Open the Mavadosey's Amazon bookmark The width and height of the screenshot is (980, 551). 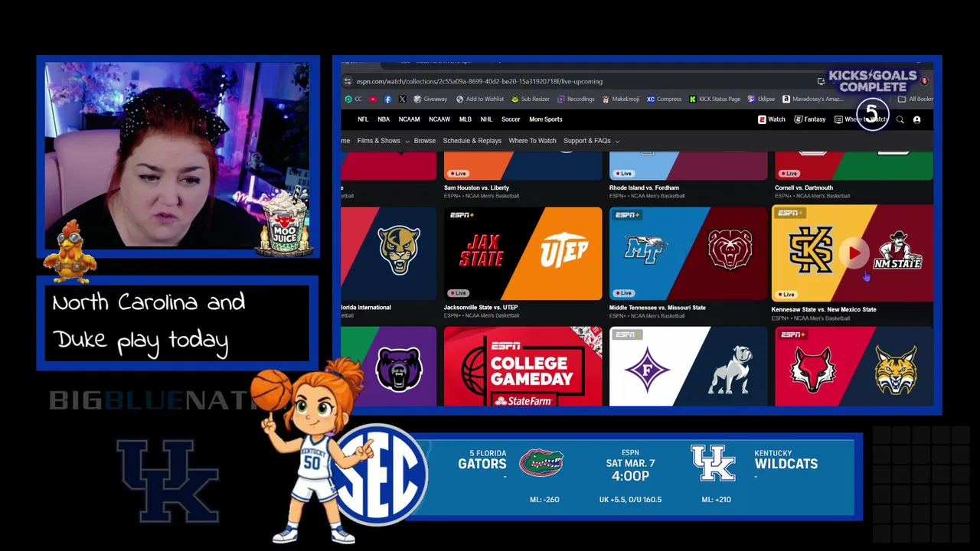[x=813, y=99]
